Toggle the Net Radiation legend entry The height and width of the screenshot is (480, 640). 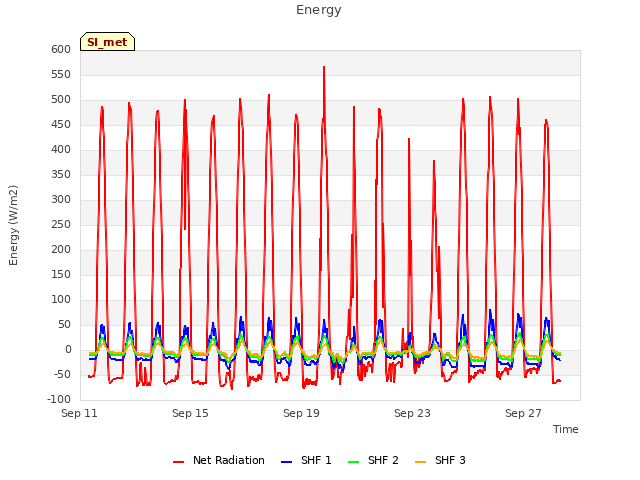[219, 460]
